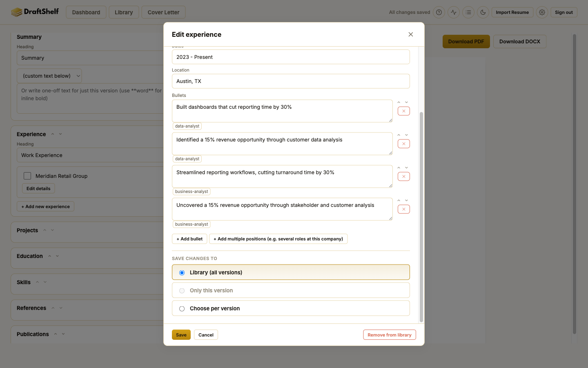Screen dimensions: 588x368
Task: Move Experience section down
Action: pos(60,134)
